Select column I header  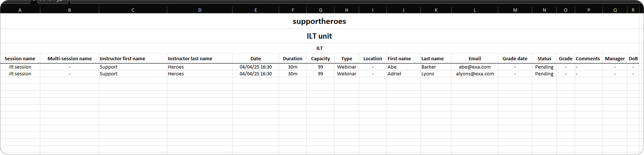(373, 10)
